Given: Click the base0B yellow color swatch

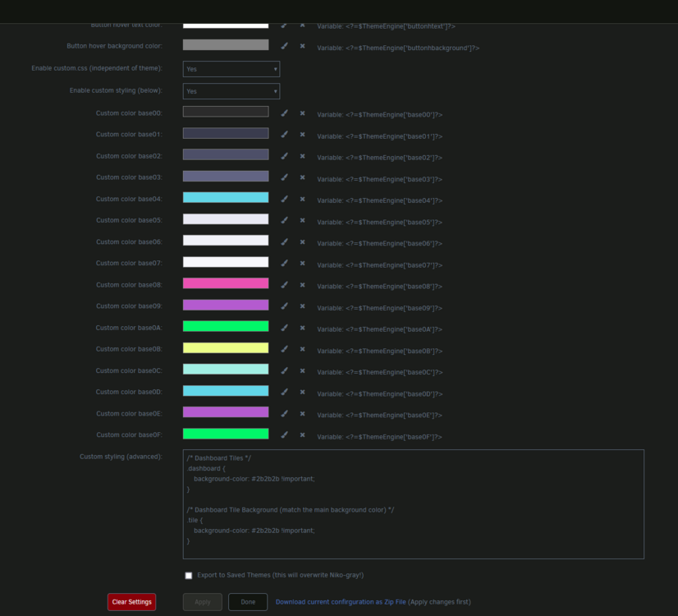Looking at the screenshot, I should pos(226,347).
